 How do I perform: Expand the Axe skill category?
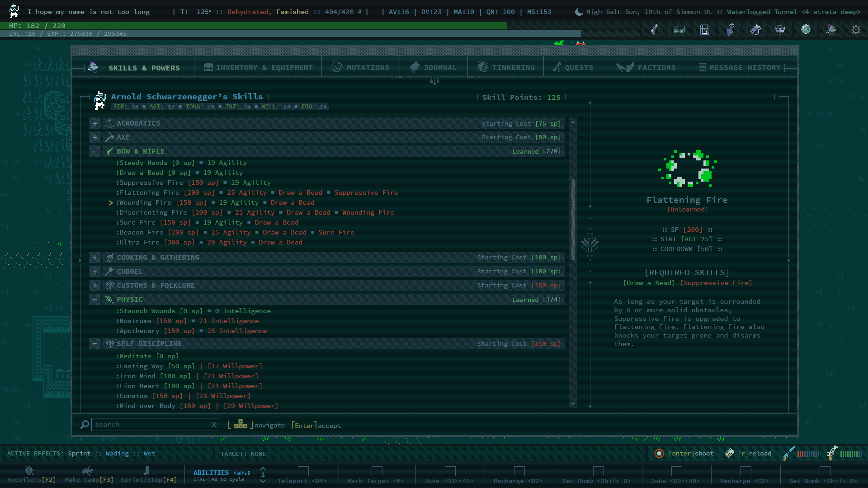click(95, 137)
